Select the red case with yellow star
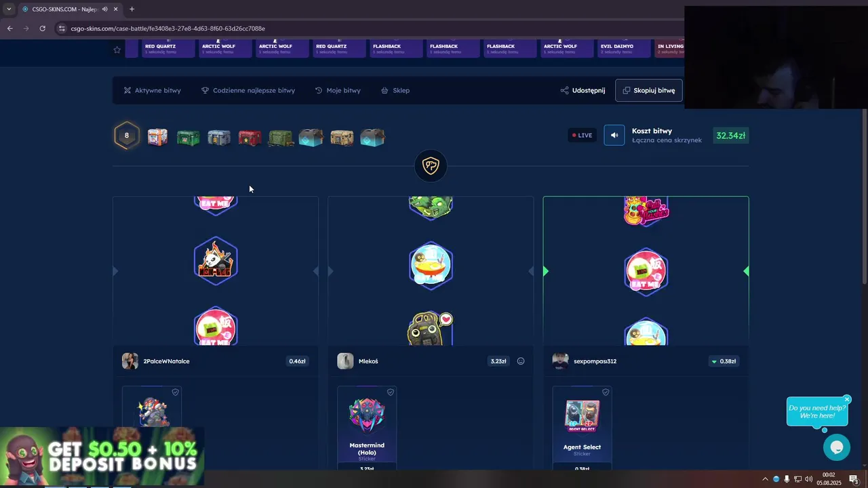The height and width of the screenshot is (488, 868). click(x=250, y=138)
